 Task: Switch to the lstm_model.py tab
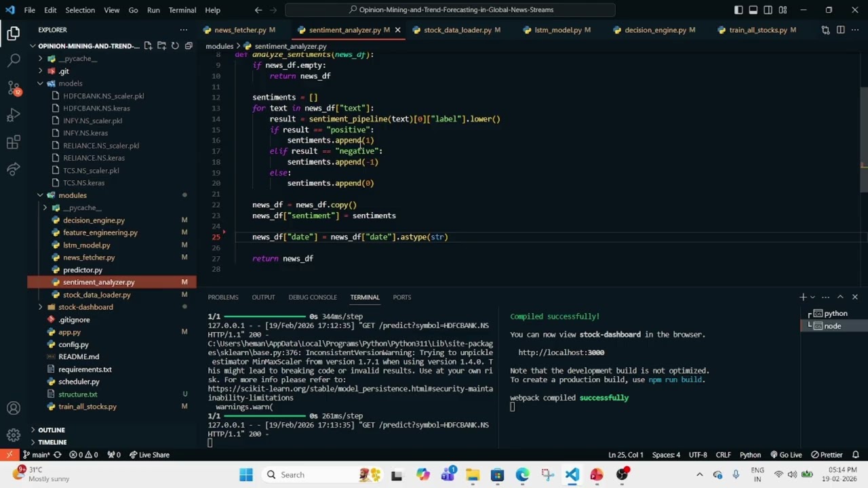[x=557, y=30]
